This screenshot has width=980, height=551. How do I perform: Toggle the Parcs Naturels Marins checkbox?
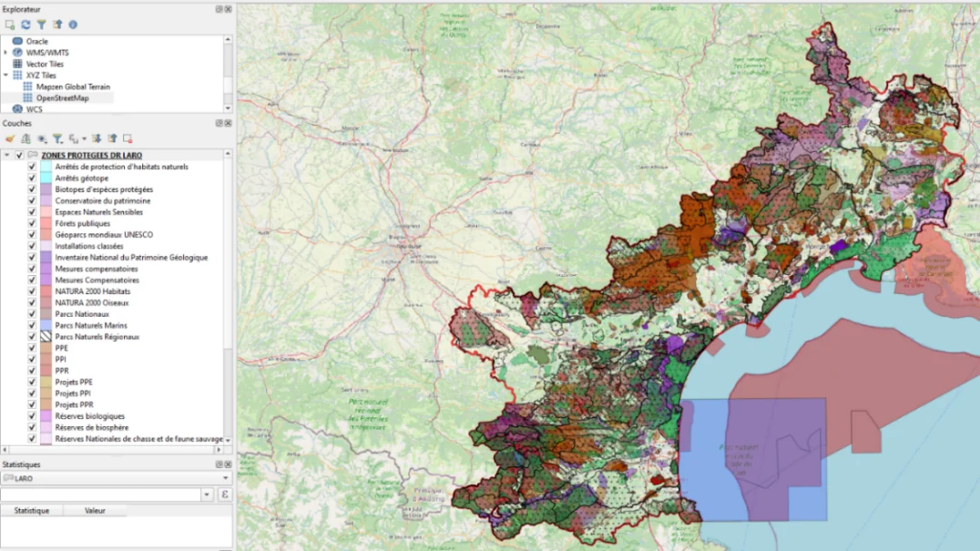tap(32, 325)
